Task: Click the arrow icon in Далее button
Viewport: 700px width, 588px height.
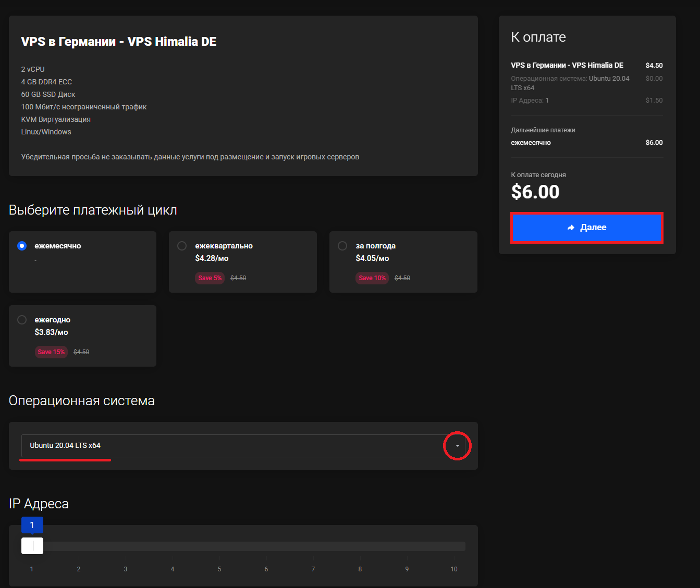Action: pyautogui.click(x=571, y=228)
